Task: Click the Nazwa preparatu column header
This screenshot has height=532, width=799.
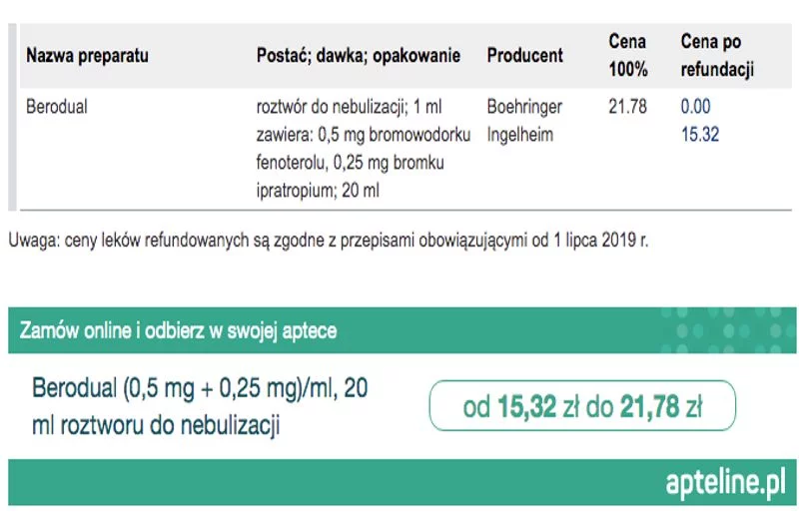Action: coord(87,56)
